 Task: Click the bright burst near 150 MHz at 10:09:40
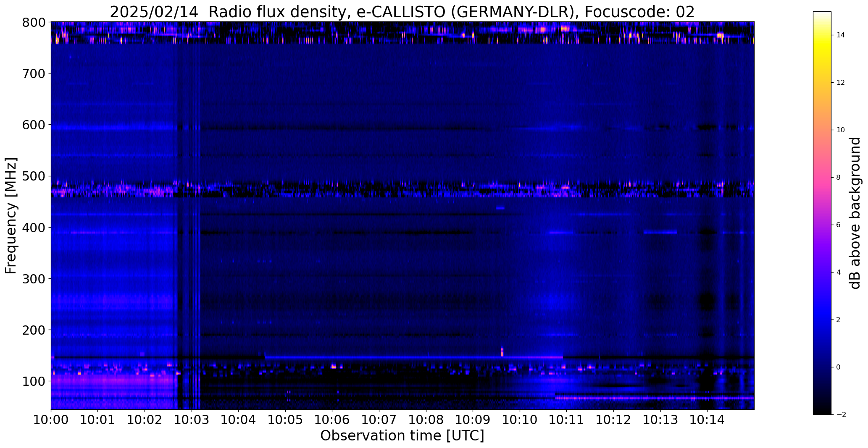click(502, 351)
